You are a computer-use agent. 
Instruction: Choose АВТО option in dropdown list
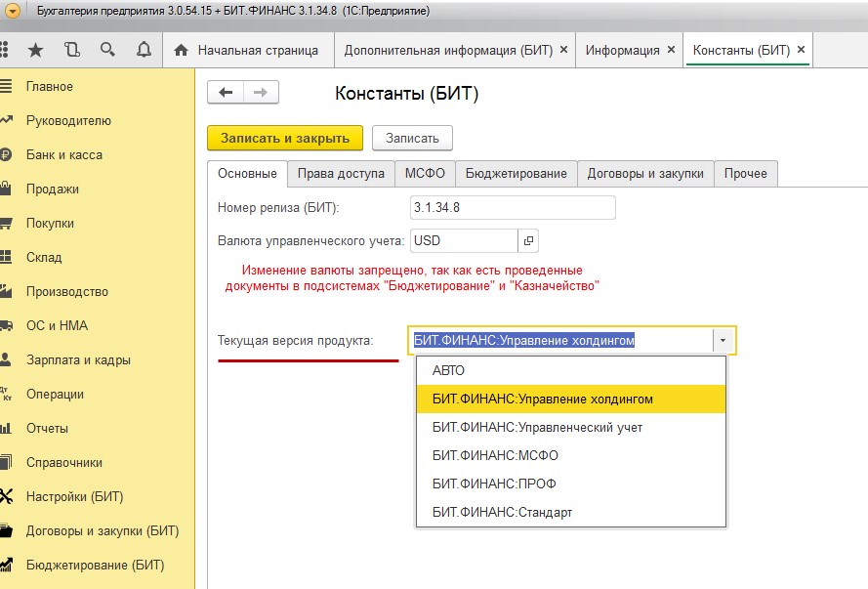448,370
